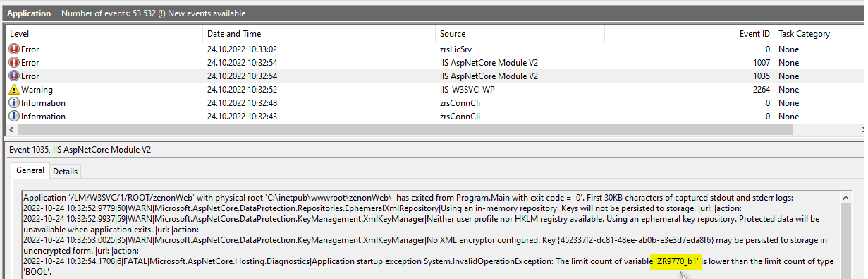868x279 pixels.
Task: Switch to the Details tab
Action: click(66, 172)
